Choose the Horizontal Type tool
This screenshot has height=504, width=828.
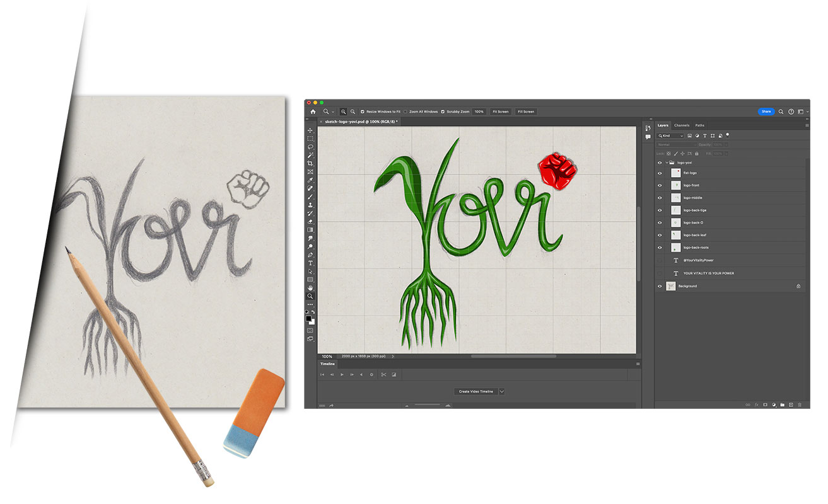[310, 263]
